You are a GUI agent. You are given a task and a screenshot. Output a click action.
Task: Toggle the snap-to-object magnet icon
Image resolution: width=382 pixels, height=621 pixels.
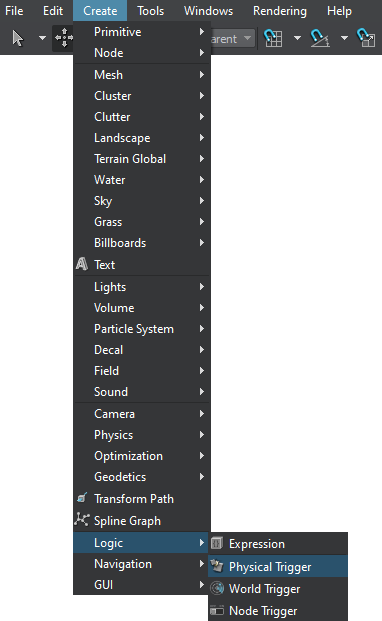coord(366,38)
